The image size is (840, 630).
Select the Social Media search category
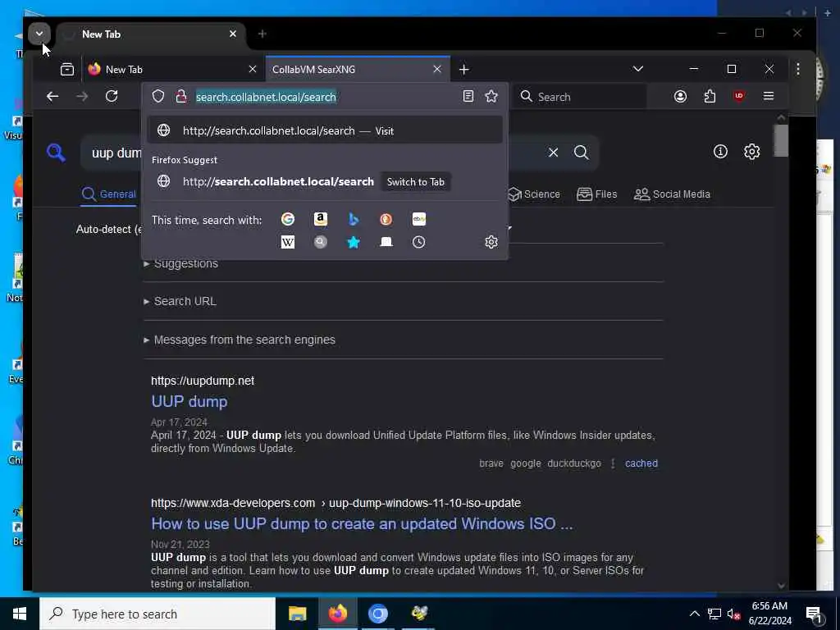(672, 194)
